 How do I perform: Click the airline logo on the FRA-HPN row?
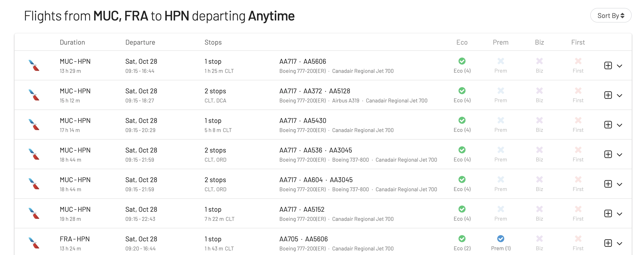coord(34,243)
